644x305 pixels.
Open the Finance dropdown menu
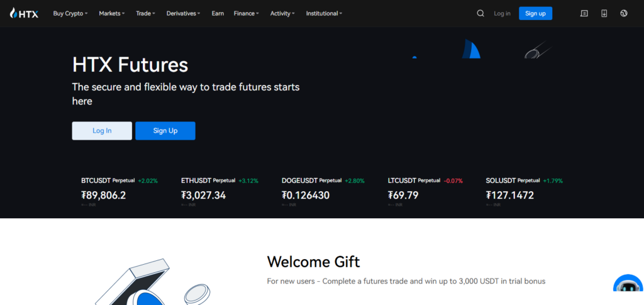[246, 14]
